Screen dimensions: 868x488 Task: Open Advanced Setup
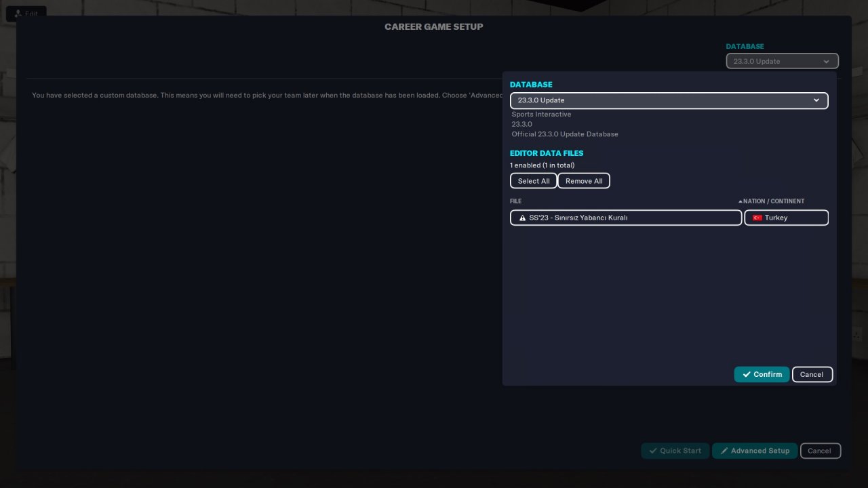click(x=755, y=451)
